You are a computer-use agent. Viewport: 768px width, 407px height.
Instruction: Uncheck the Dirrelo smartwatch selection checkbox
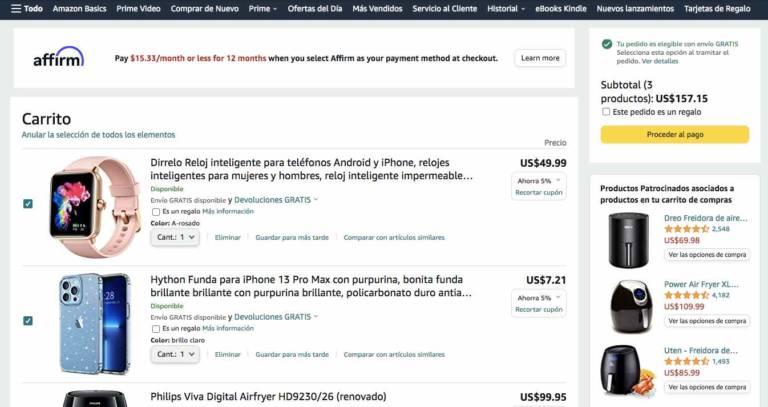[28, 204]
